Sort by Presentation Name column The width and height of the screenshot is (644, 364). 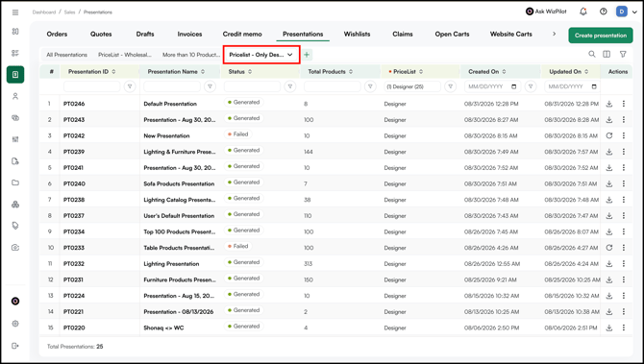203,71
